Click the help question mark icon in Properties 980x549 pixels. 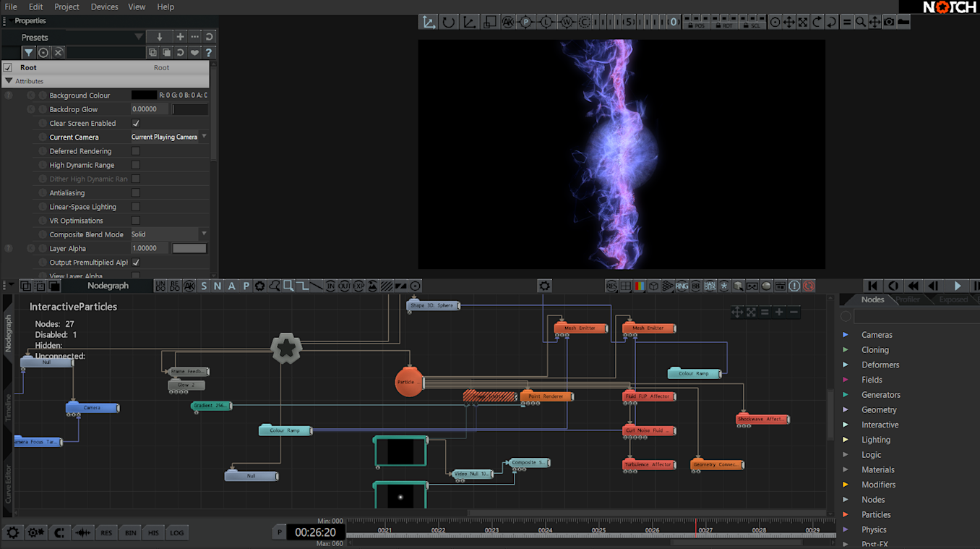pos(209,53)
